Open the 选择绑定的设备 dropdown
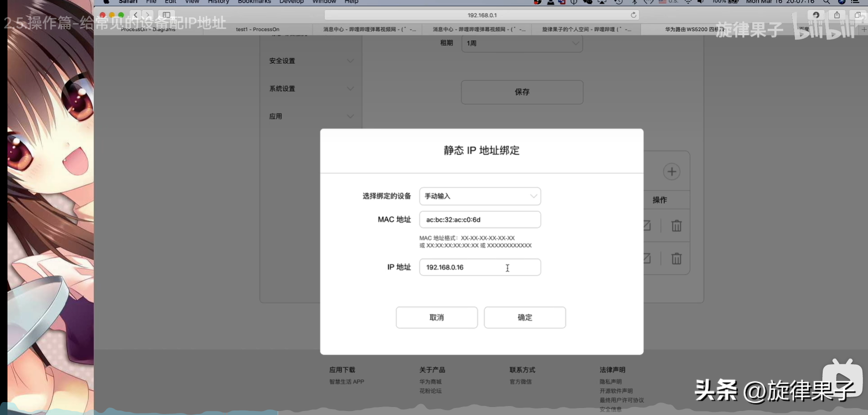868x415 pixels. click(480, 196)
